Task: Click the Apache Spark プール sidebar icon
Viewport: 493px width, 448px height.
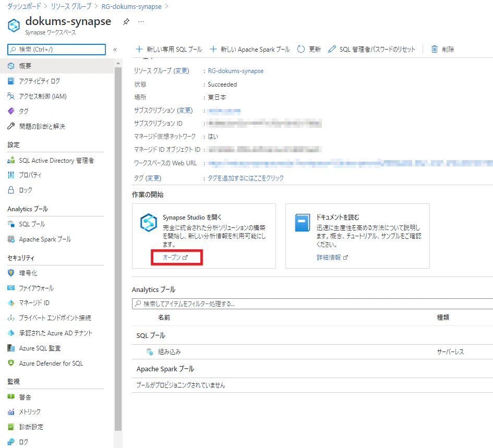Action: pos(11,239)
